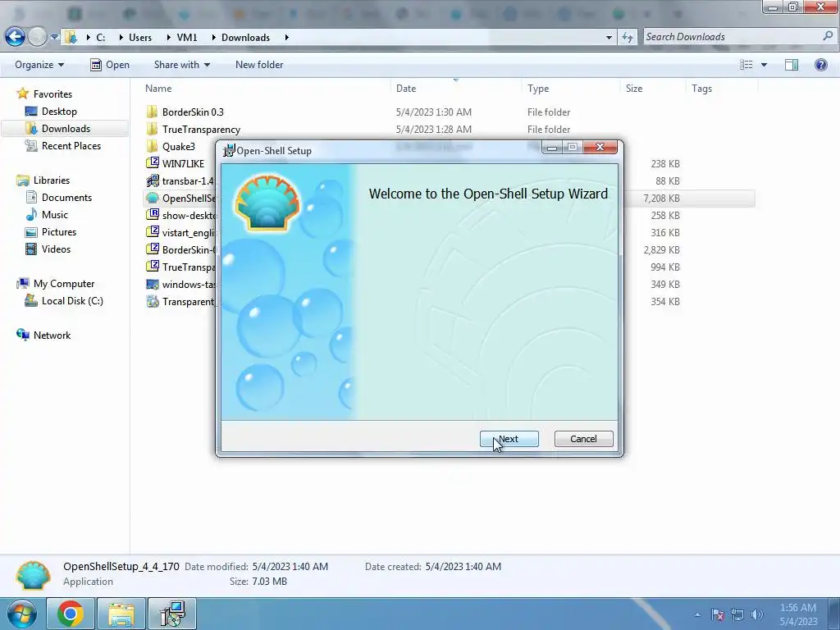
Task: Select Libraries in navigation pane
Action: tap(52, 180)
